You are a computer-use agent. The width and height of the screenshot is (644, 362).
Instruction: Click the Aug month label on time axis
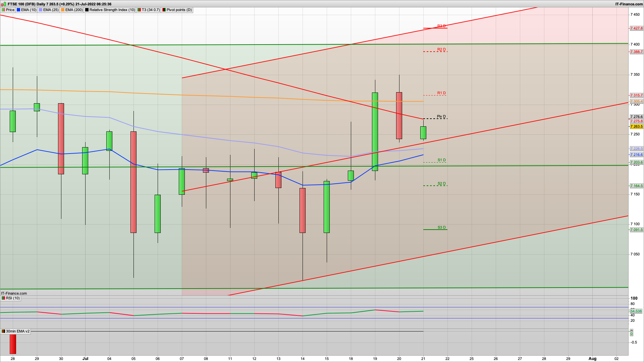pyautogui.click(x=593, y=359)
